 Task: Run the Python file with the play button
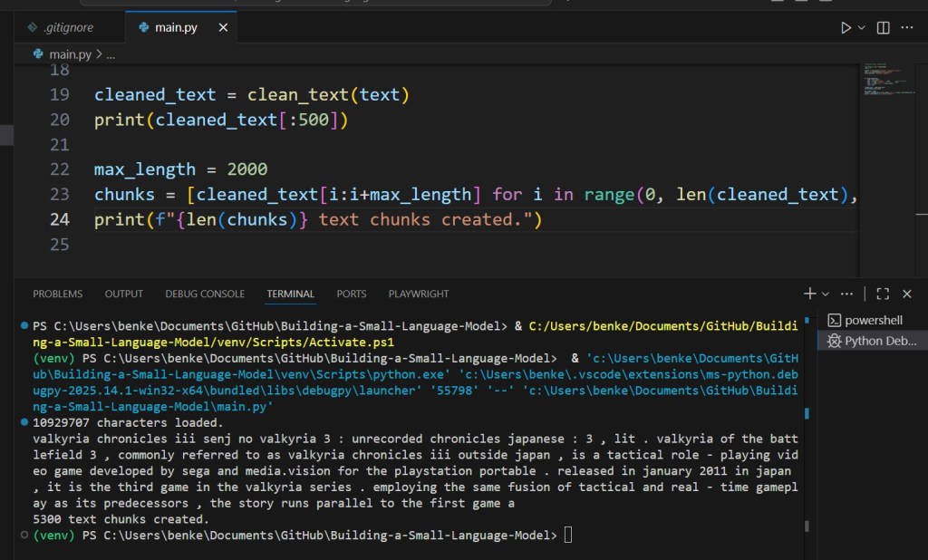pos(845,27)
